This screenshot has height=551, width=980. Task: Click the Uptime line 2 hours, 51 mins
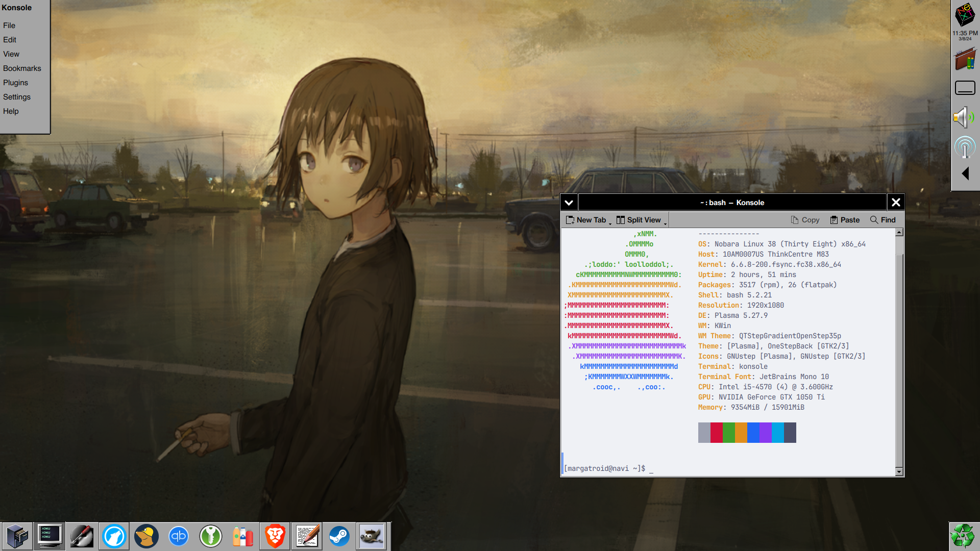coord(747,274)
